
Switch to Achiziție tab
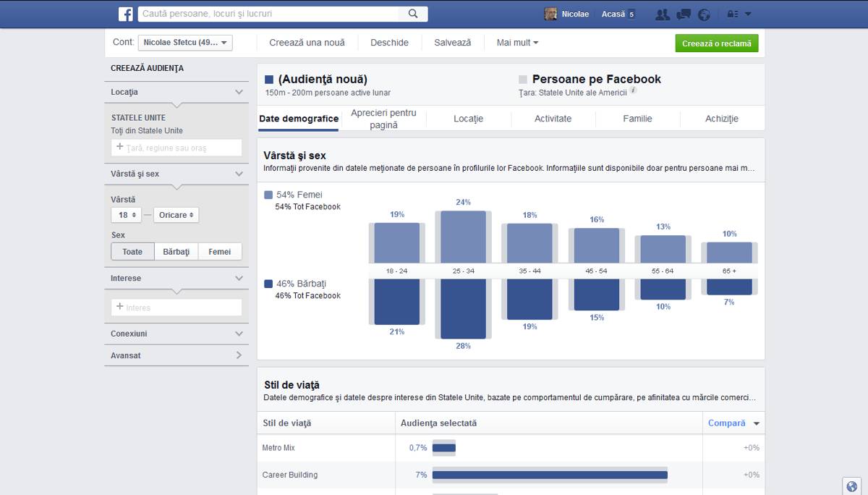pos(722,119)
